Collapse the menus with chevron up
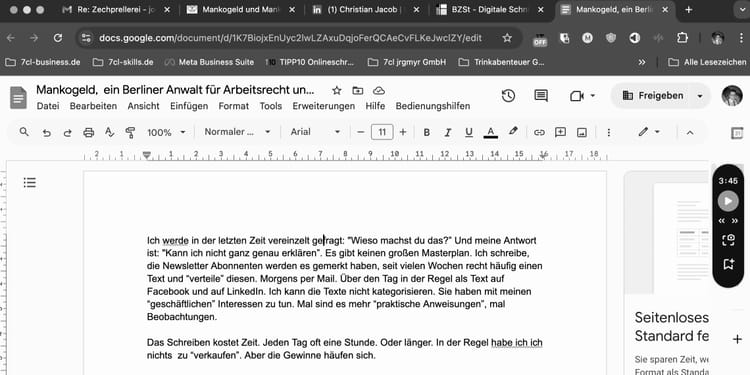Image resolution: width=750 pixels, height=375 pixels. tap(690, 132)
